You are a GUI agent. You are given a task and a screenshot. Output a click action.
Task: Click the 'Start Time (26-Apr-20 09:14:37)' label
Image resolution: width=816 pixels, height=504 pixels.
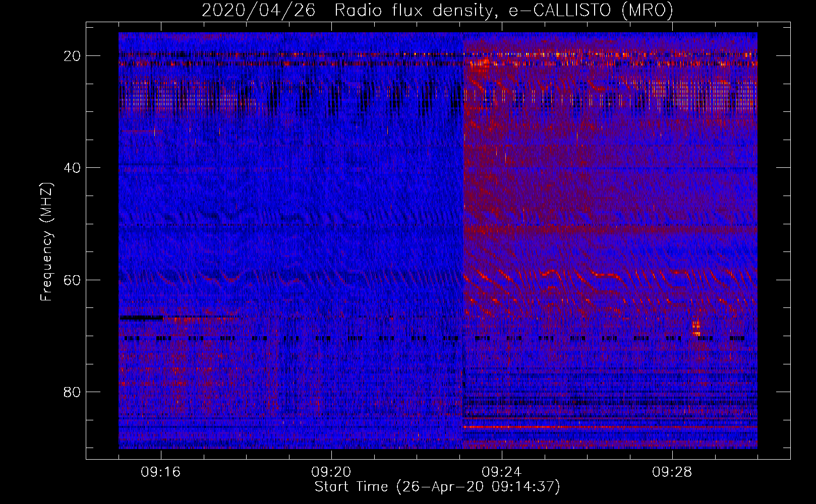coord(437,487)
